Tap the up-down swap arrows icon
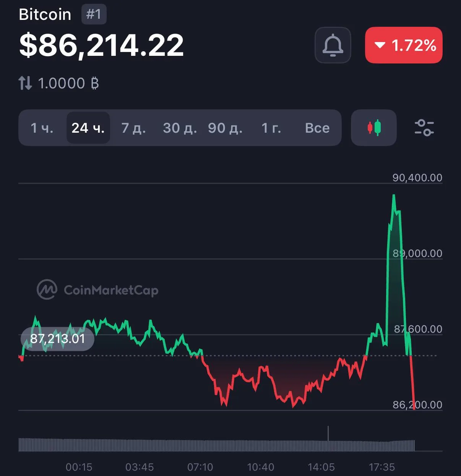This screenshot has width=461, height=476. coord(25,83)
